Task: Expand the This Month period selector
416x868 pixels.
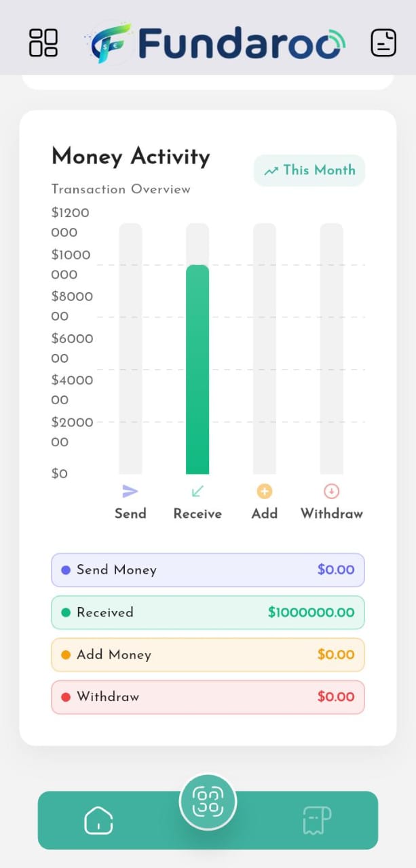Action: click(x=309, y=170)
